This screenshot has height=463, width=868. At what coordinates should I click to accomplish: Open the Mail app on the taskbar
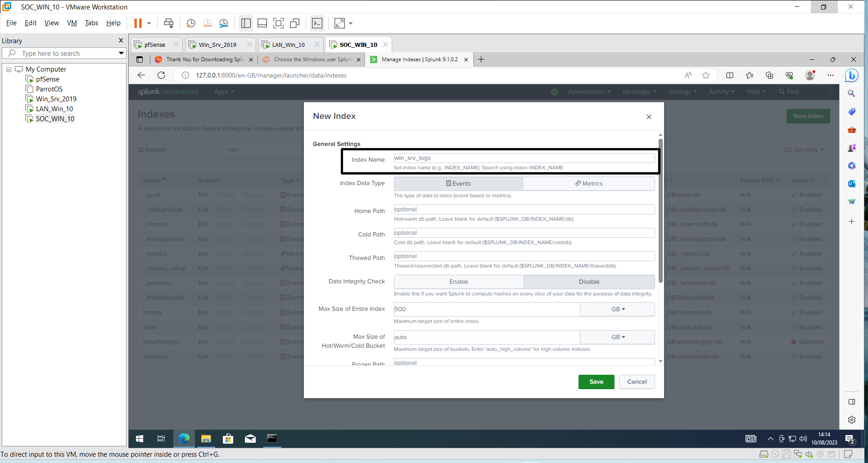tap(250, 438)
